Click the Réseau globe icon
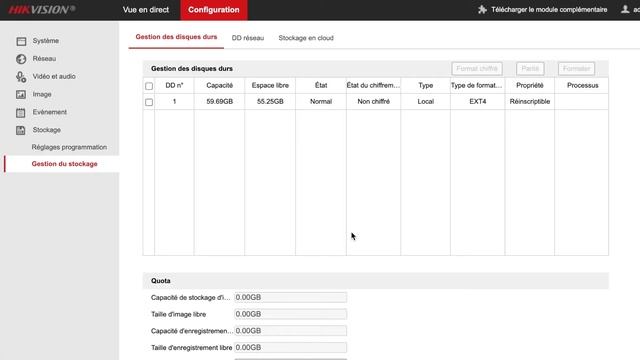The height and width of the screenshot is (360, 640). [x=21, y=59]
